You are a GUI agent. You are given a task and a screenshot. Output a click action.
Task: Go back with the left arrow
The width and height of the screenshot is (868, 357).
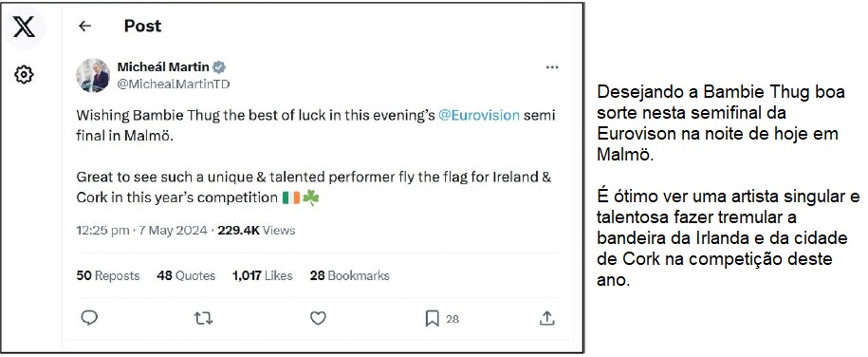coord(84,26)
